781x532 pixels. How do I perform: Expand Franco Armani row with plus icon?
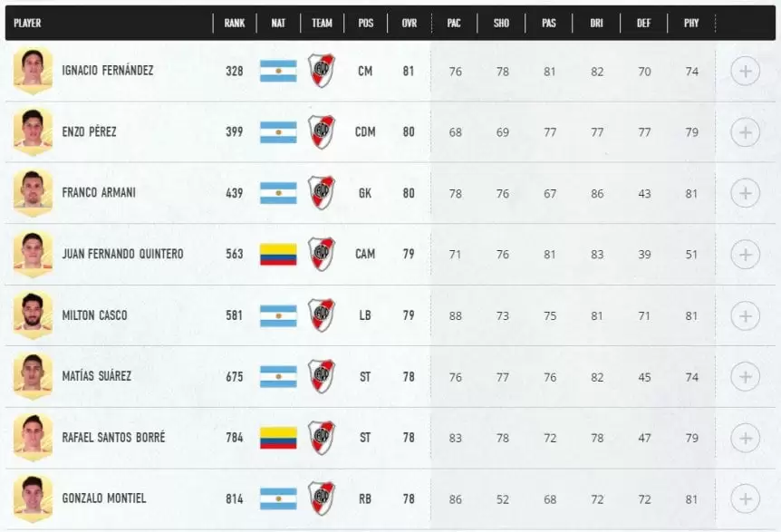(x=745, y=193)
